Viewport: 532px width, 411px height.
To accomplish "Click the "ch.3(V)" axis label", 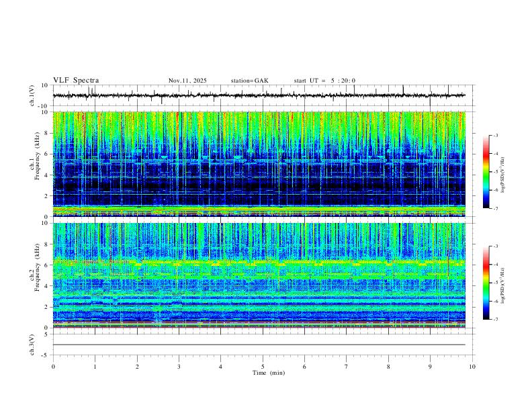I will [x=32, y=345].
